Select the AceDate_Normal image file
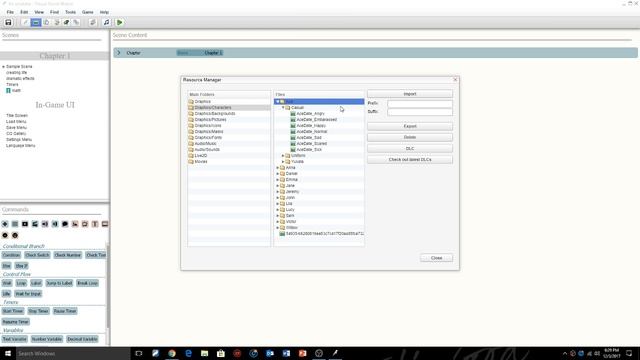The image size is (640, 360). click(x=311, y=131)
